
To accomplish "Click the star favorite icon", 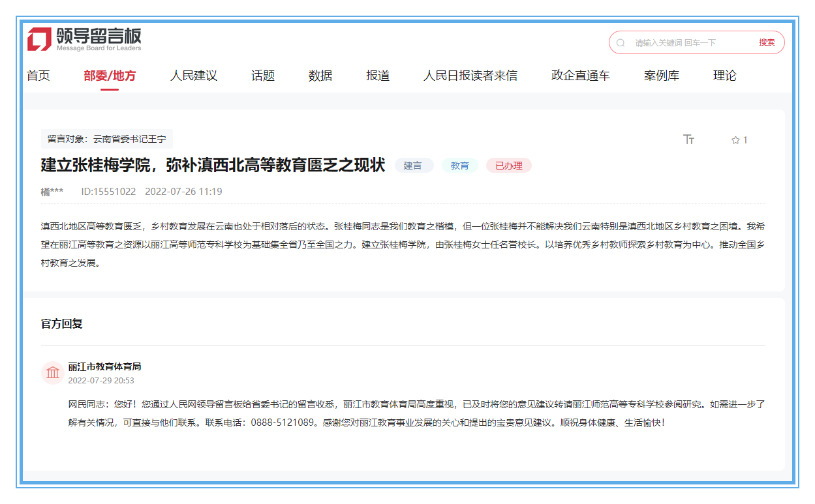I will coord(735,140).
